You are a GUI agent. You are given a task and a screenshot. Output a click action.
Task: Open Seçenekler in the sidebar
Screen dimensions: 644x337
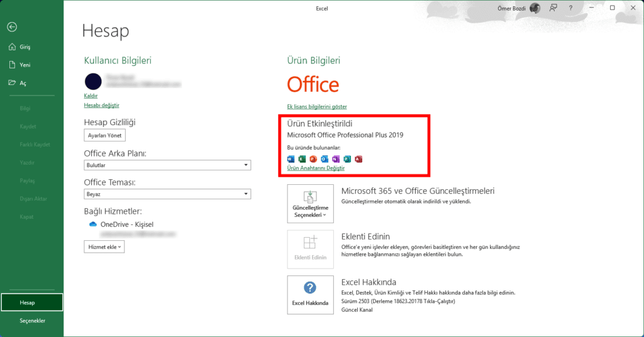(31, 321)
